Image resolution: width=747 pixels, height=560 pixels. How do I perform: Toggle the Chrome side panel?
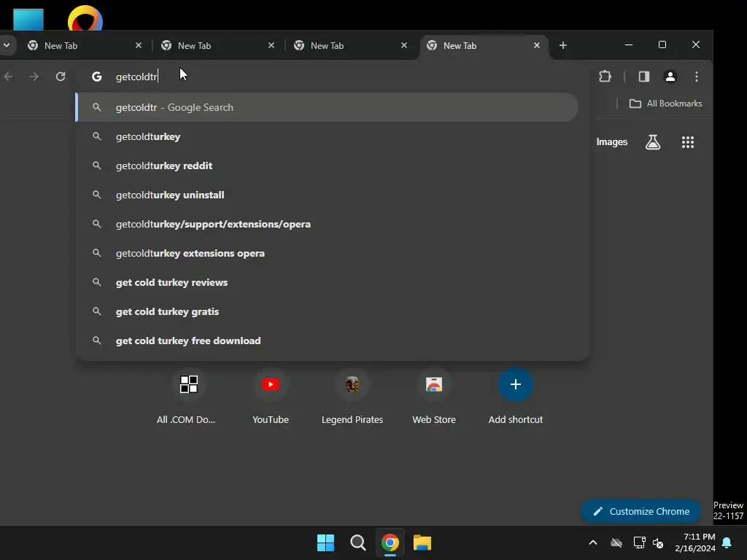tap(644, 77)
